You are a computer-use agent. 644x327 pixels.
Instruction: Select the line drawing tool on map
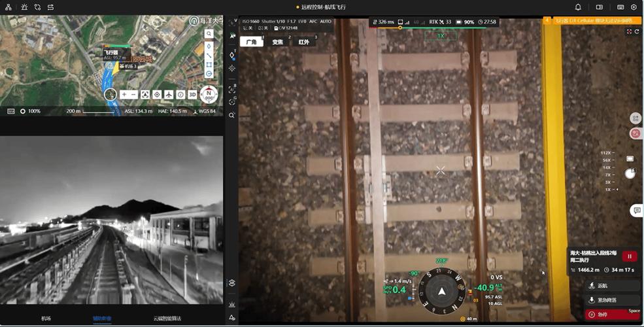[x=209, y=56]
